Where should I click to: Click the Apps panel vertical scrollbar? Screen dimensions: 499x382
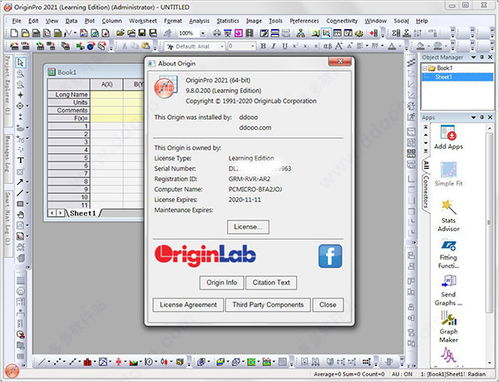click(x=489, y=223)
